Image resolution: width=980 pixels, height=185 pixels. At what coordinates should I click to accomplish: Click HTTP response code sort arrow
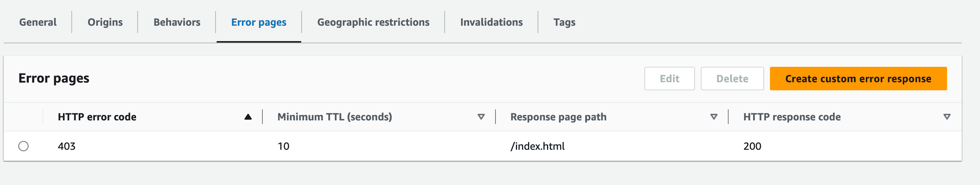click(x=947, y=117)
